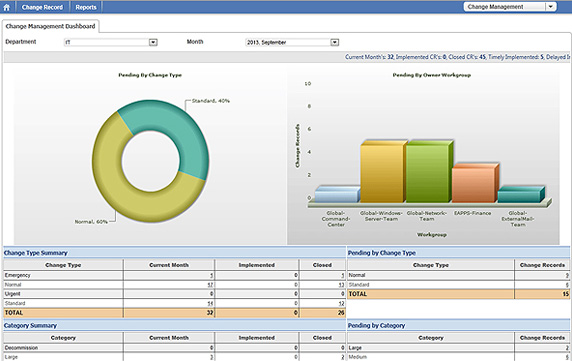Click the yellow Global-Windows-Server-Team bar

pos(382,172)
